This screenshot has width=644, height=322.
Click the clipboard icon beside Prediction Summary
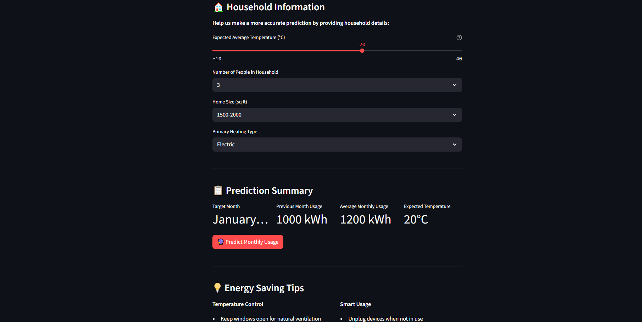pos(218,191)
